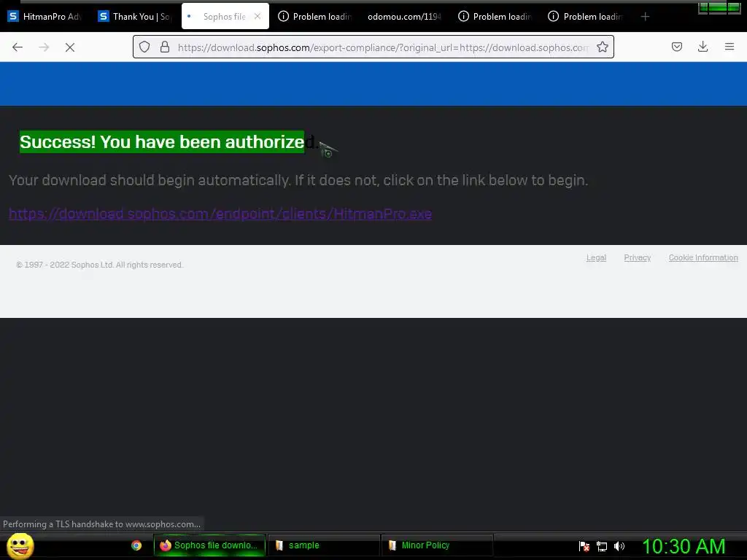The height and width of the screenshot is (560, 747).
Task: Stop loading the current page
Action: [70, 47]
